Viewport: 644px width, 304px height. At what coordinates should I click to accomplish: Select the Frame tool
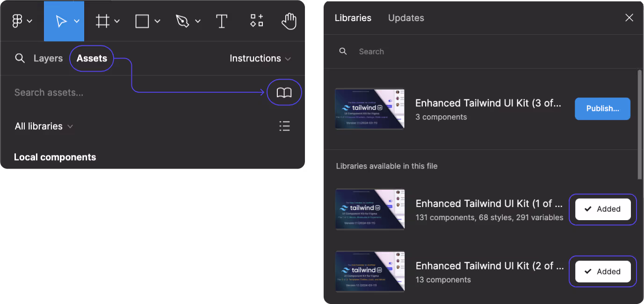click(x=102, y=21)
